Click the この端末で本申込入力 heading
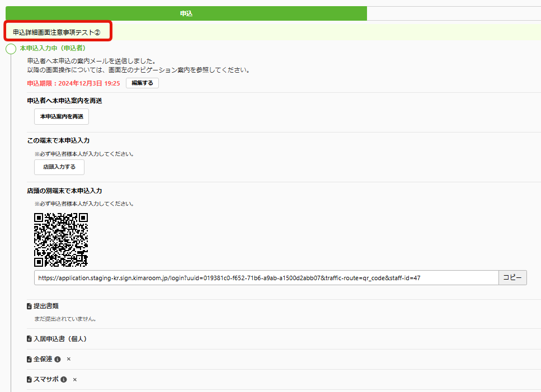 (x=58, y=141)
